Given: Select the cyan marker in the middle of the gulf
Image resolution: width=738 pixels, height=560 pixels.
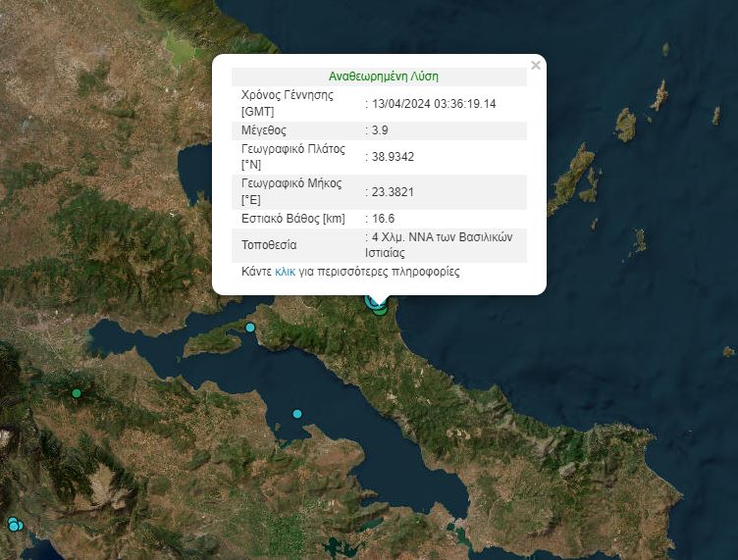Looking at the screenshot, I should pyautogui.click(x=296, y=414).
